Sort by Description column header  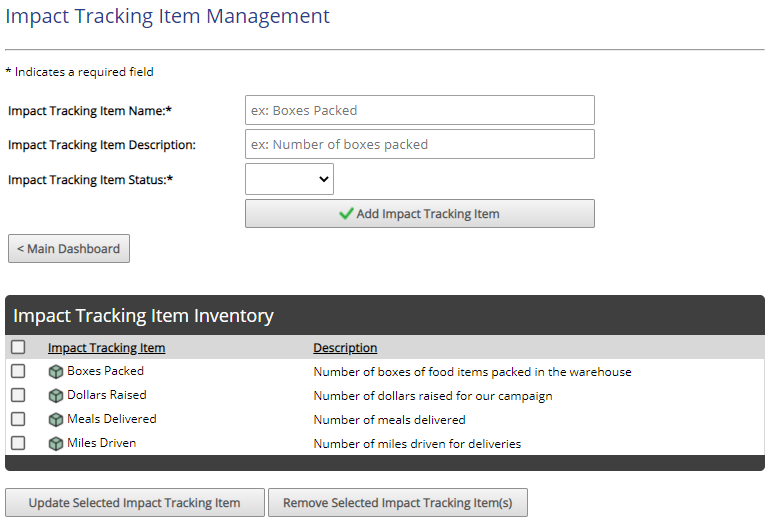(x=345, y=348)
